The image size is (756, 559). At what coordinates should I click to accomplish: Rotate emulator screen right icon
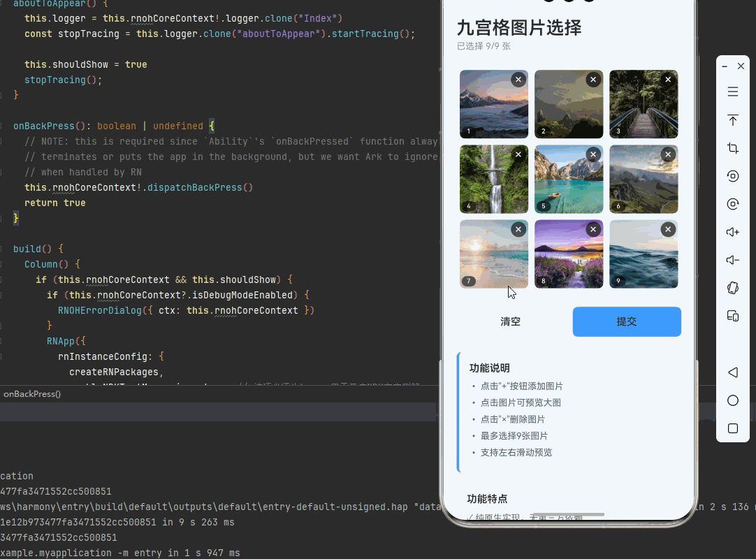[733, 204]
